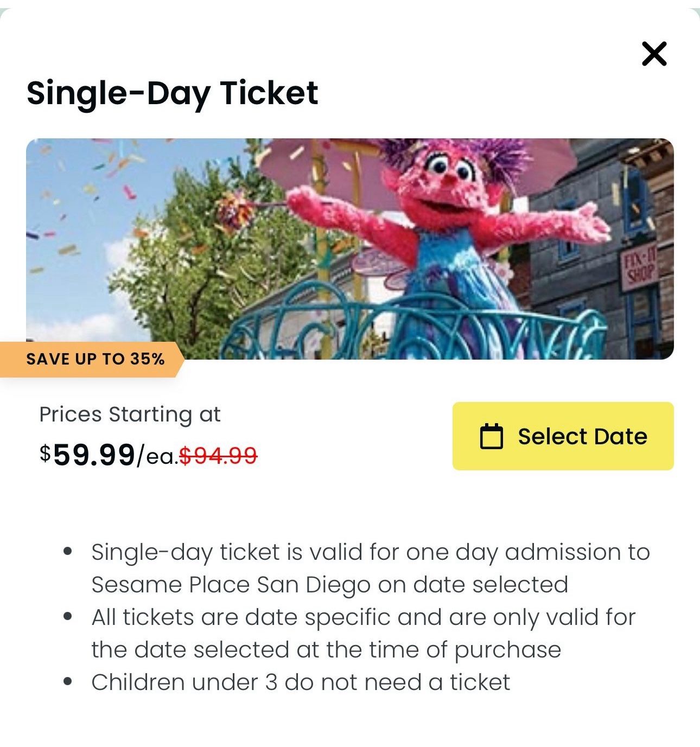Screen dimensions: 700x747
Task: Click the date selected at purchase line
Action: (326, 650)
